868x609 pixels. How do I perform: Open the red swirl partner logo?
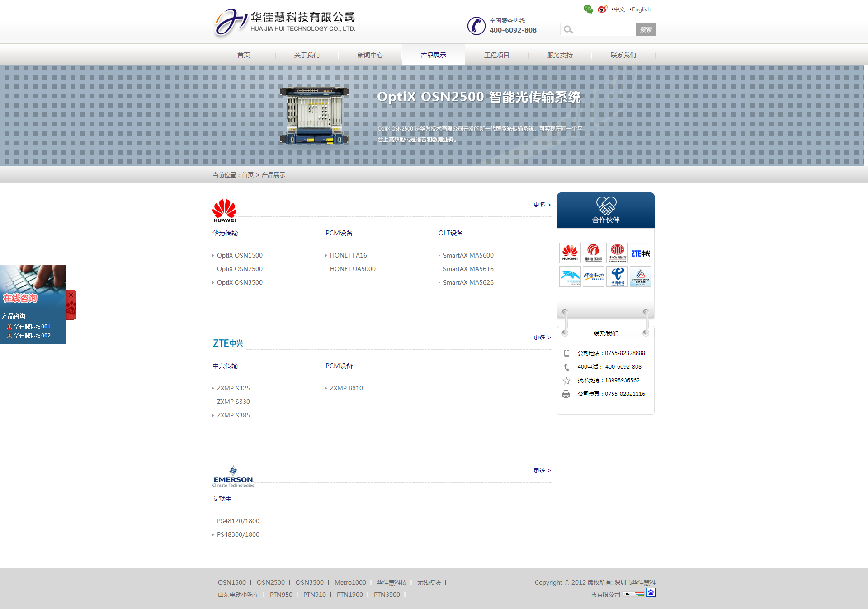click(x=593, y=253)
